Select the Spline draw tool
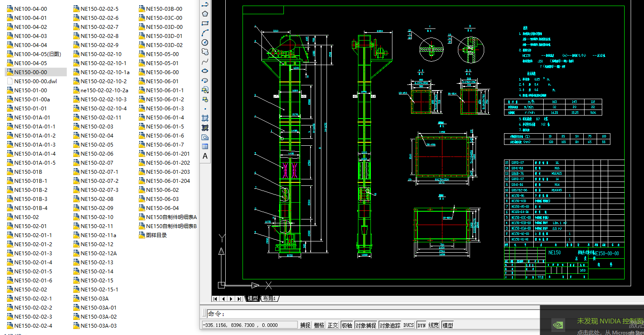The width and height of the screenshot is (644, 335). [205, 61]
